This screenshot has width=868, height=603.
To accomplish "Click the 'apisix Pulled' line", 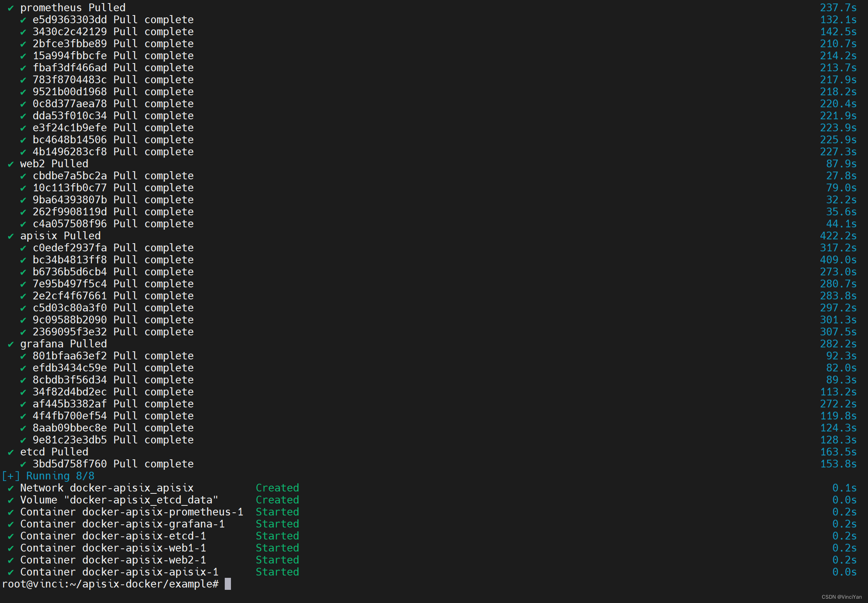I will [x=60, y=236].
